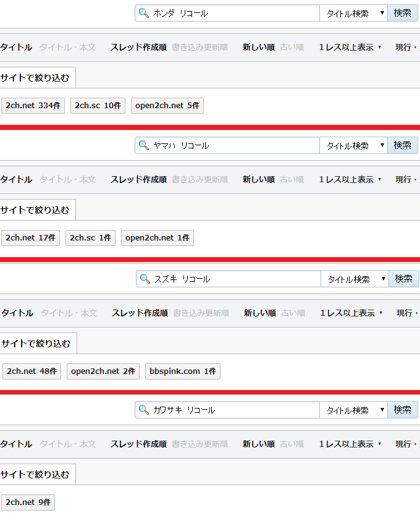Select 新しい順 order in ホンダ section

tap(259, 47)
